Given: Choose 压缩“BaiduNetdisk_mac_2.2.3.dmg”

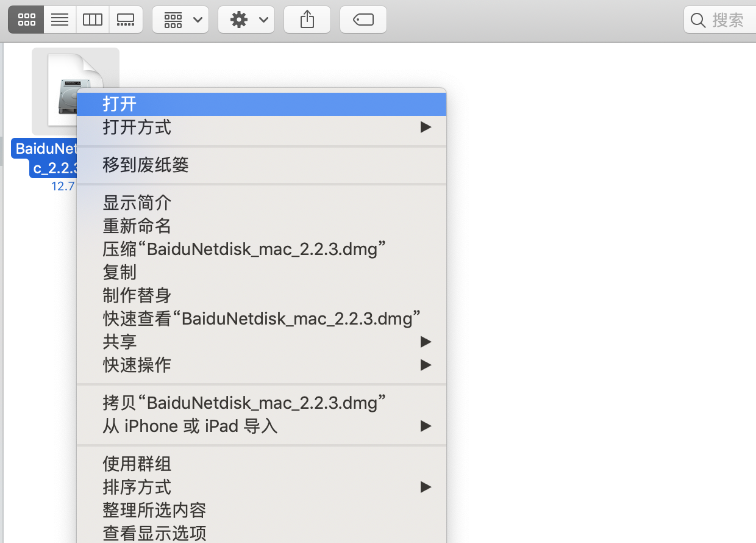Looking at the screenshot, I should point(262,249).
